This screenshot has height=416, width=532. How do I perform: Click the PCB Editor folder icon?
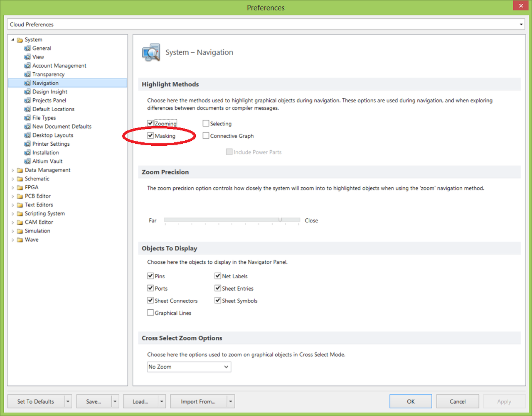click(20, 196)
